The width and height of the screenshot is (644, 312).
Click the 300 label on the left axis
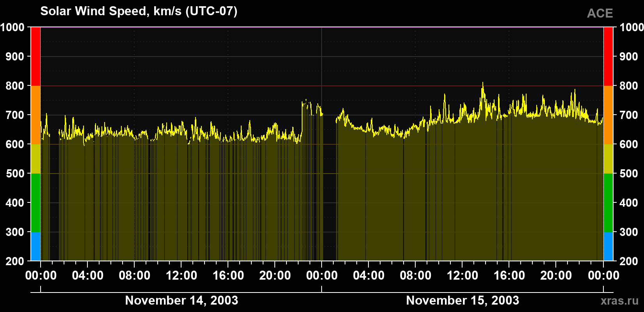coord(15,232)
